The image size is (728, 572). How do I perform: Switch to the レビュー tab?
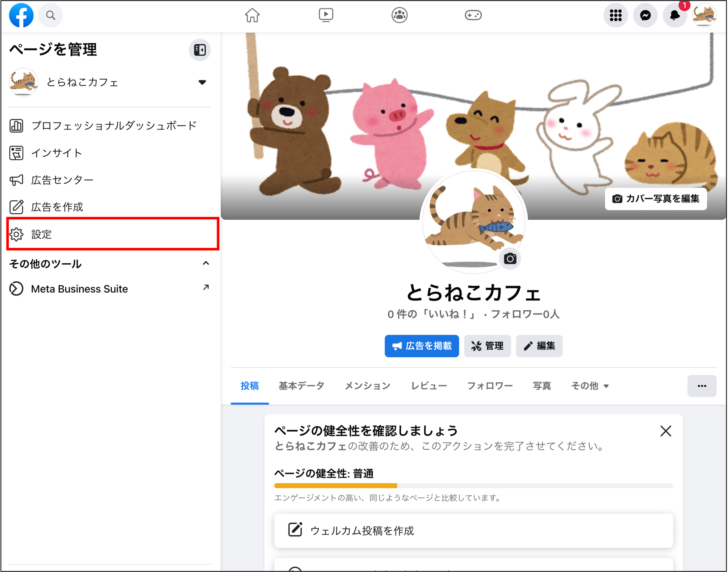pos(429,386)
